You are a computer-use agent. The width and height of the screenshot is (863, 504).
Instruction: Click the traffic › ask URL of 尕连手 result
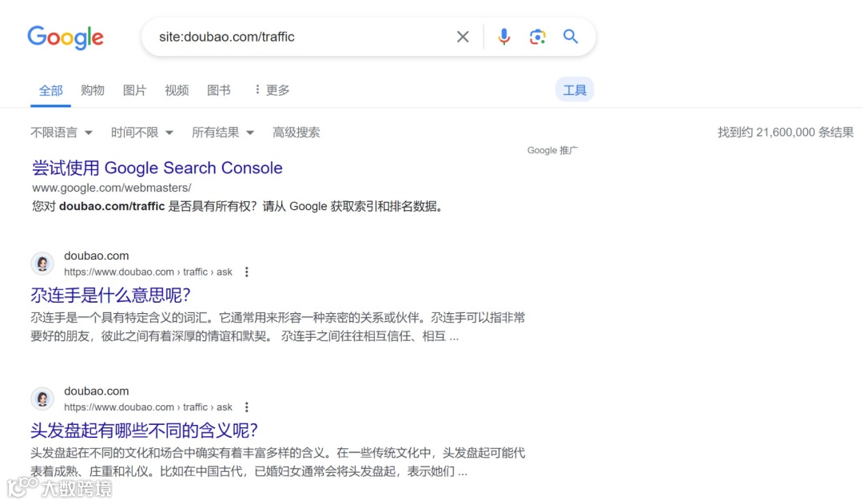(148, 272)
